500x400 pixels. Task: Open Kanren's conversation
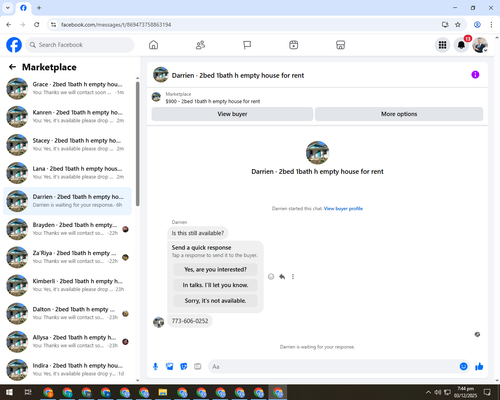click(x=68, y=116)
